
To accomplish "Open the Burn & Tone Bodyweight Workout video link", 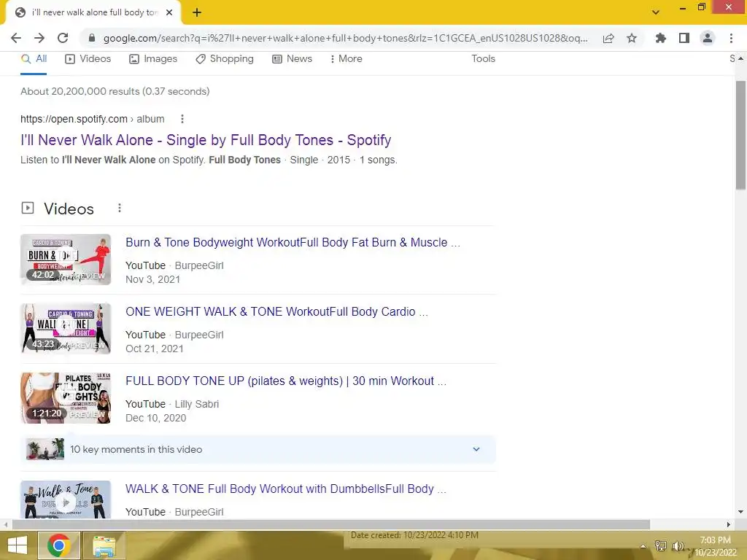I will tap(293, 242).
